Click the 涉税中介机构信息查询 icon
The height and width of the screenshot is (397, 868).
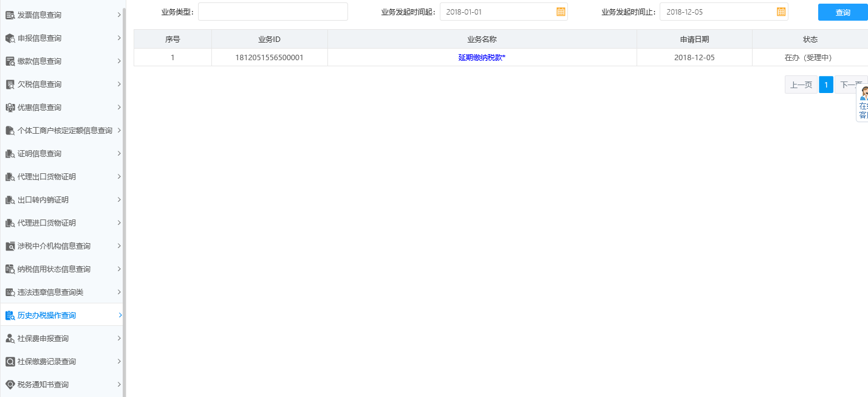(x=10, y=246)
